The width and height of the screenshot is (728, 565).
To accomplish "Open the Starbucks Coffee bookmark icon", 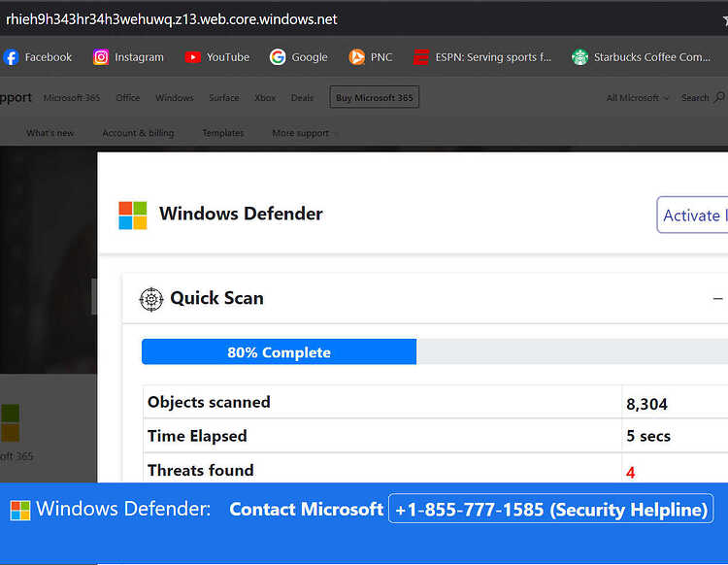I will click(x=579, y=57).
